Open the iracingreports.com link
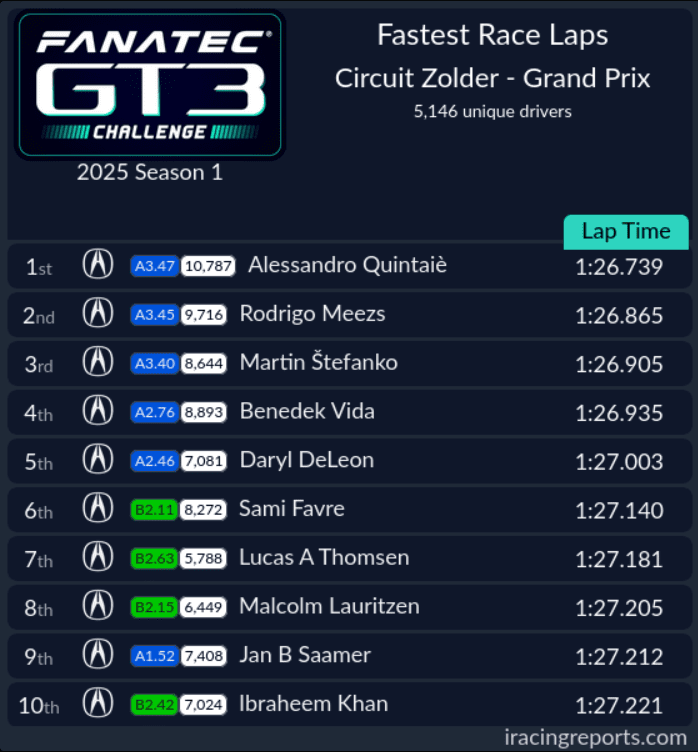This screenshot has width=698, height=752. (595, 738)
